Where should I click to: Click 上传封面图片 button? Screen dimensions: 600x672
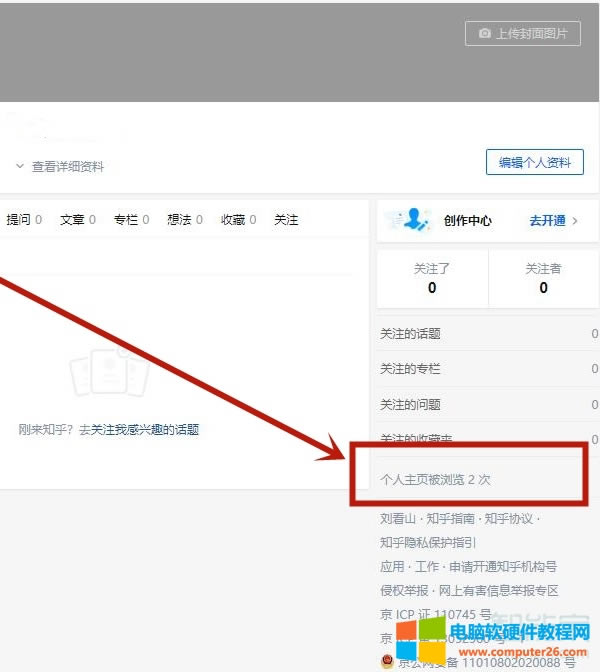523,34
